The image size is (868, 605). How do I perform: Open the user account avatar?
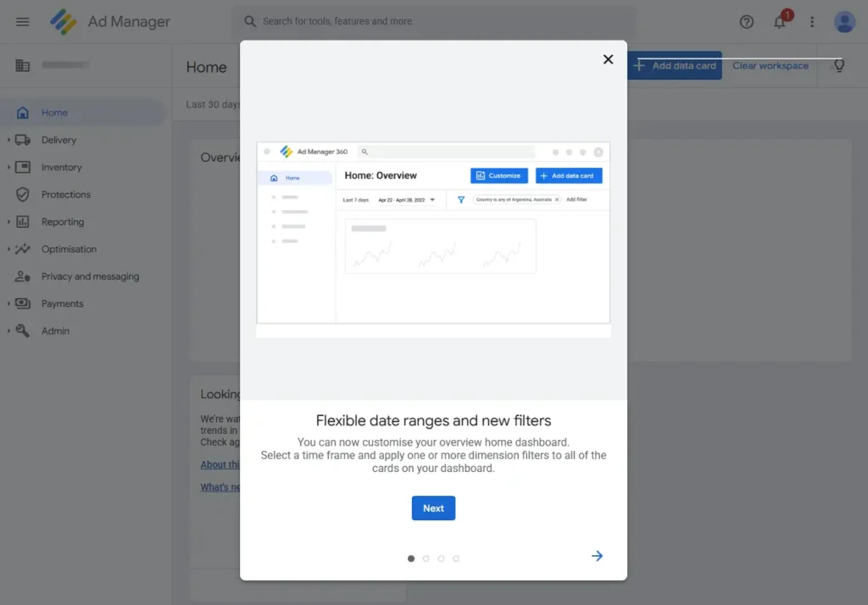tap(844, 21)
